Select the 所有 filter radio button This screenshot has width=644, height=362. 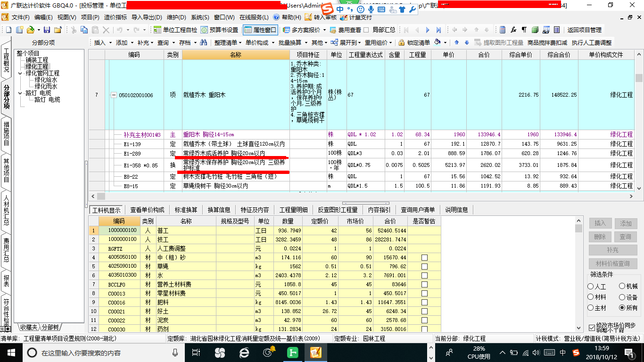coord(622,307)
